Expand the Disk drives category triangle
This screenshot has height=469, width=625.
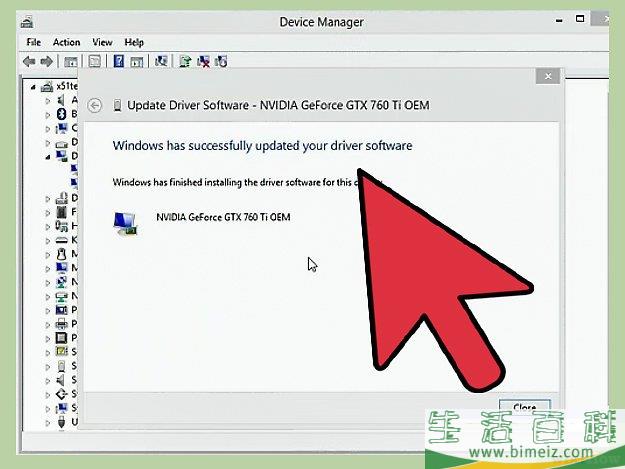pyautogui.click(x=48, y=143)
